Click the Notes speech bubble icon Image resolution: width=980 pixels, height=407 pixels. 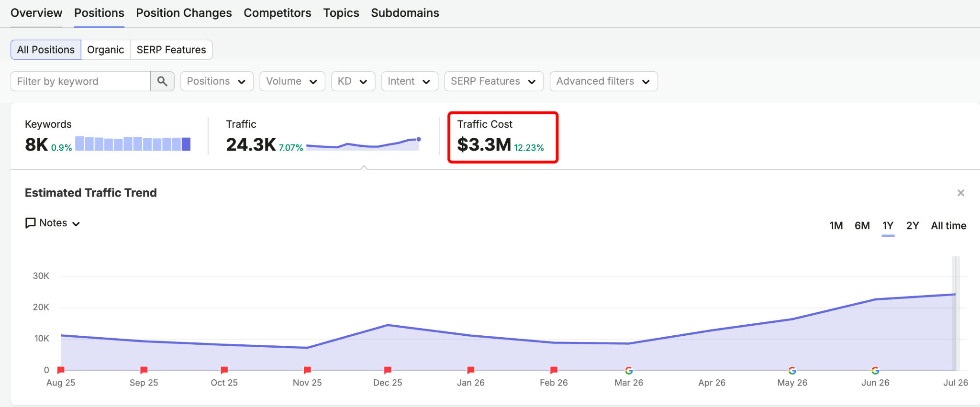30,223
